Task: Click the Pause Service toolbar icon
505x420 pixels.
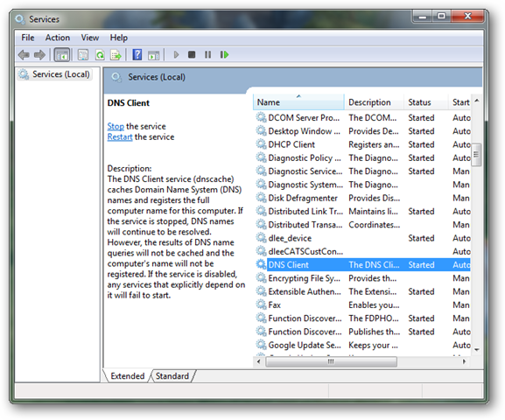Action: (x=208, y=55)
